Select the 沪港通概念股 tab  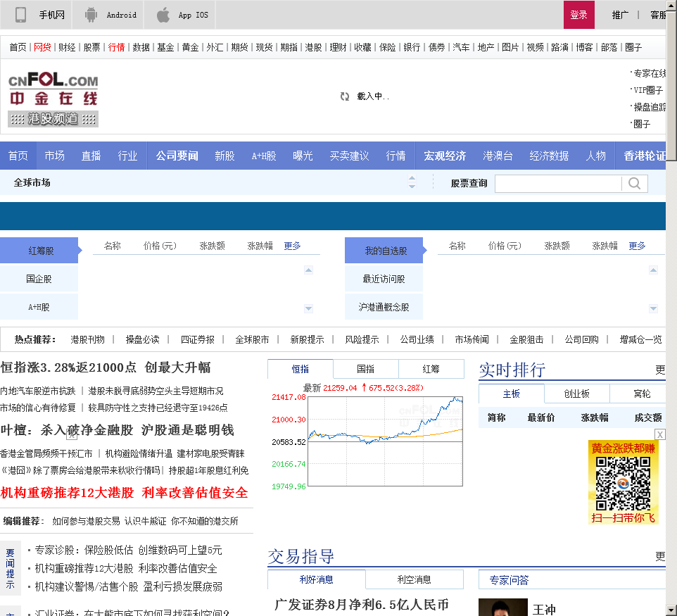coord(384,307)
